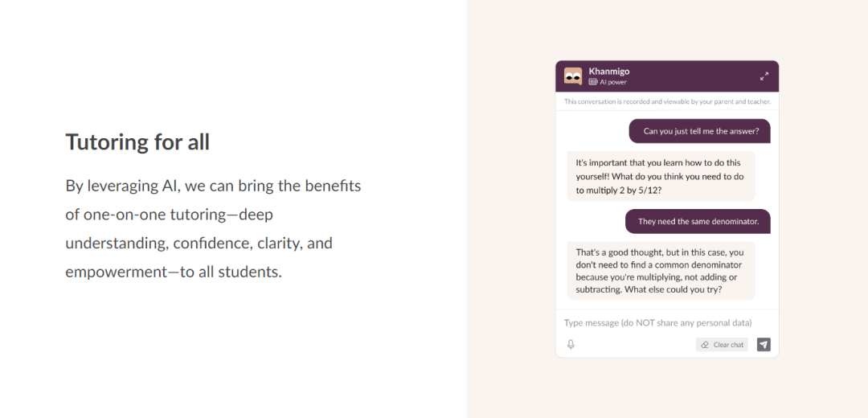Image resolution: width=868 pixels, height=418 pixels.
Task: Click the Khanmigo avatar icon
Action: [x=573, y=76]
